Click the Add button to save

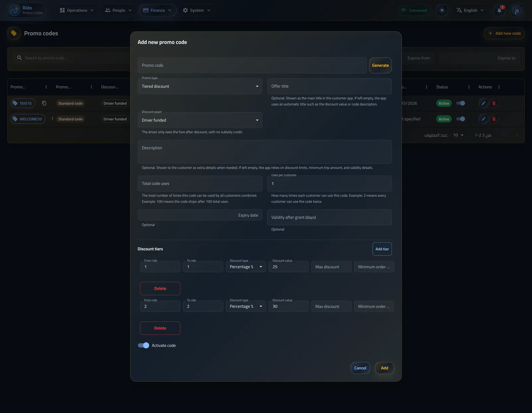pyautogui.click(x=384, y=368)
